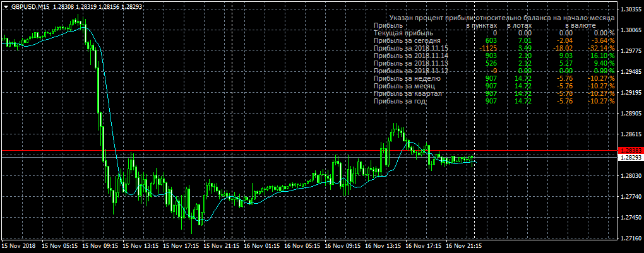Click the points value -1125
The image size is (644, 253).
point(488,48)
